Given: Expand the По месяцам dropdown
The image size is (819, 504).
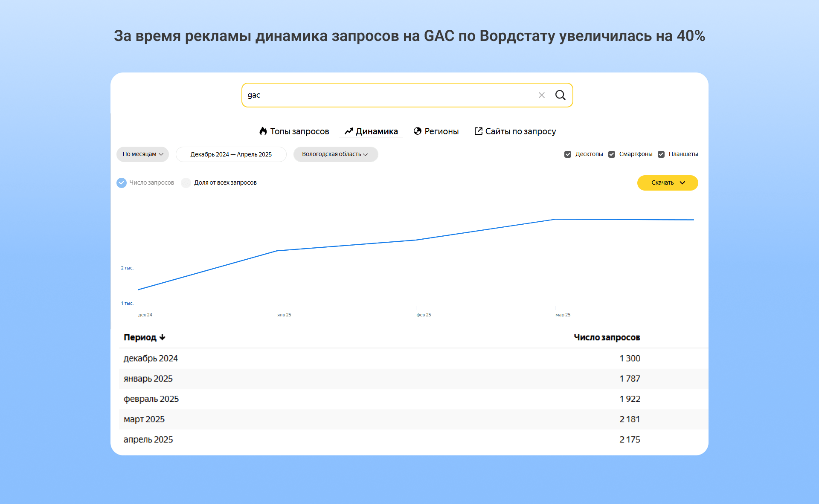Looking at the screenshot, I should pos(142,154).
